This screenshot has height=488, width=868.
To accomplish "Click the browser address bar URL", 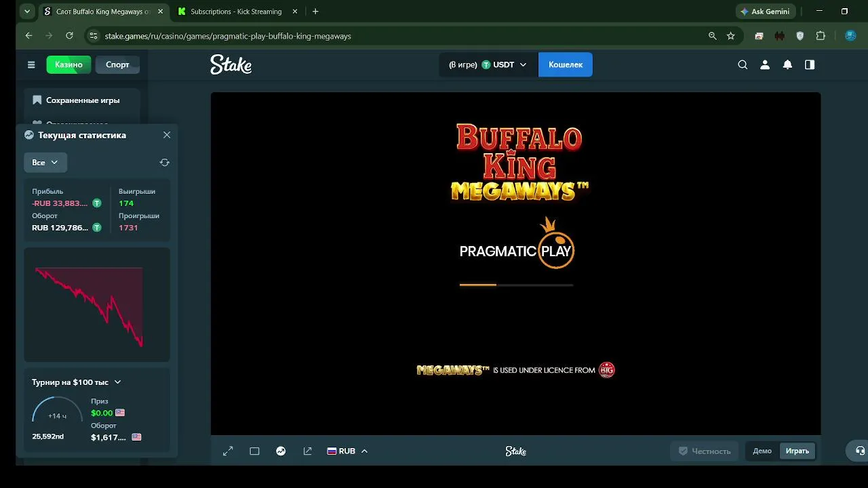I will point(228,36).
